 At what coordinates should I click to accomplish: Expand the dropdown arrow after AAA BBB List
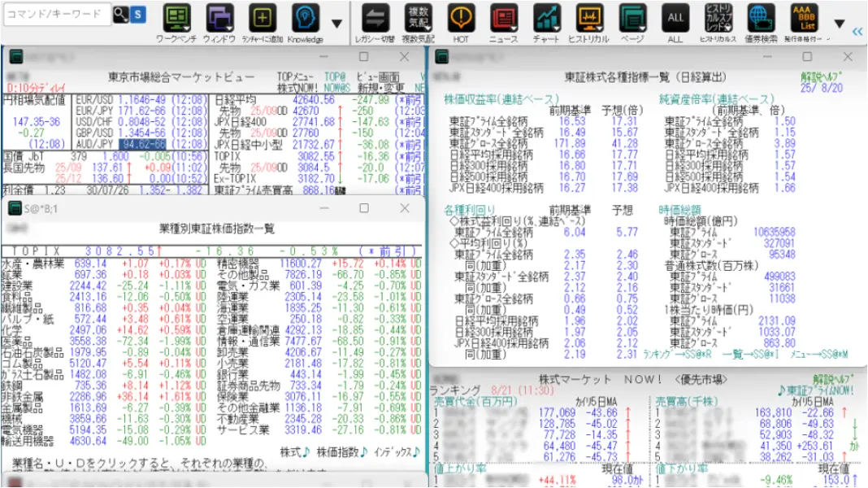840,24
